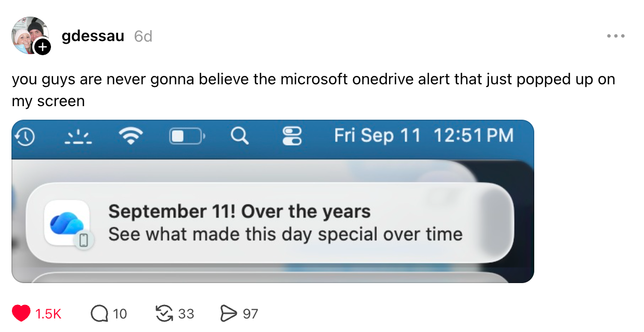Click the OneDrive cloud app icon

[x=68, y=223]
